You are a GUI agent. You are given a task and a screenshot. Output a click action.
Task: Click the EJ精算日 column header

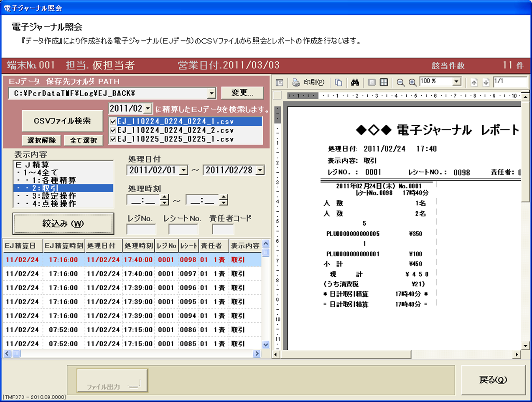point(23,246)
